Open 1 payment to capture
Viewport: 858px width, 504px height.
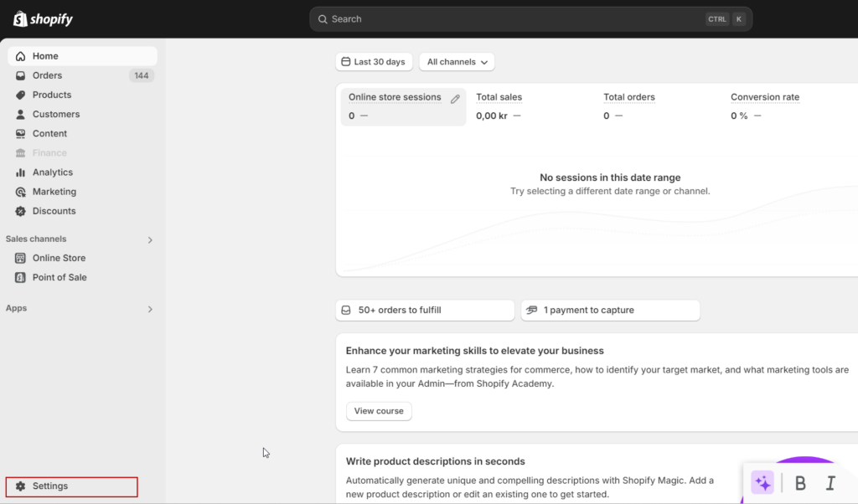click(610, 311)
